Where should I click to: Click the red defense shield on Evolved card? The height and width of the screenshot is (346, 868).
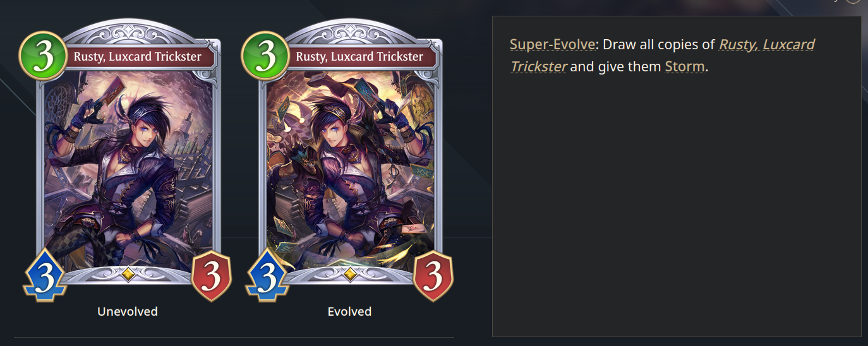[x=433, y=277]
